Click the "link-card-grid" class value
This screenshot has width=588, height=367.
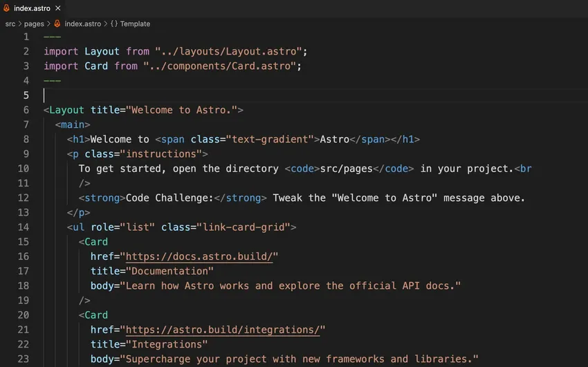click(x=244, y=227)
